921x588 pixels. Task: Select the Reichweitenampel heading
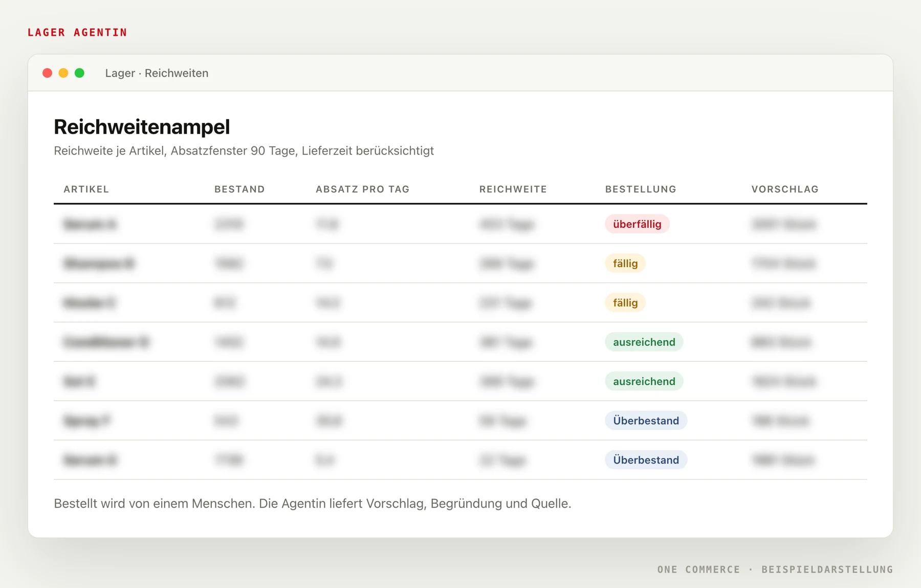tap(142, 127)
